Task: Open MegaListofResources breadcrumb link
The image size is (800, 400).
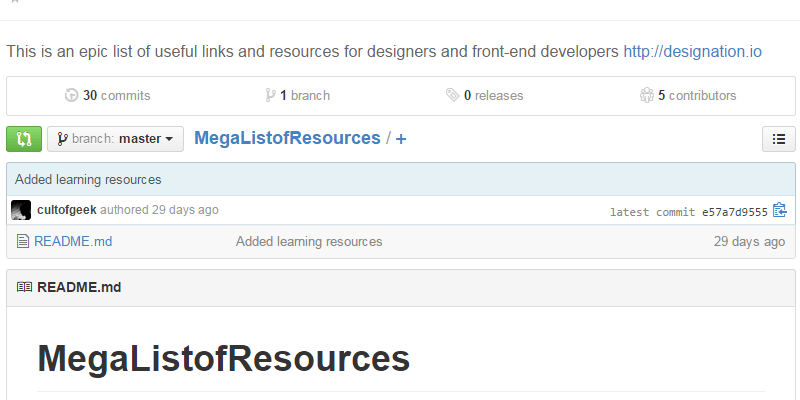Action: (x=287, y=138)
